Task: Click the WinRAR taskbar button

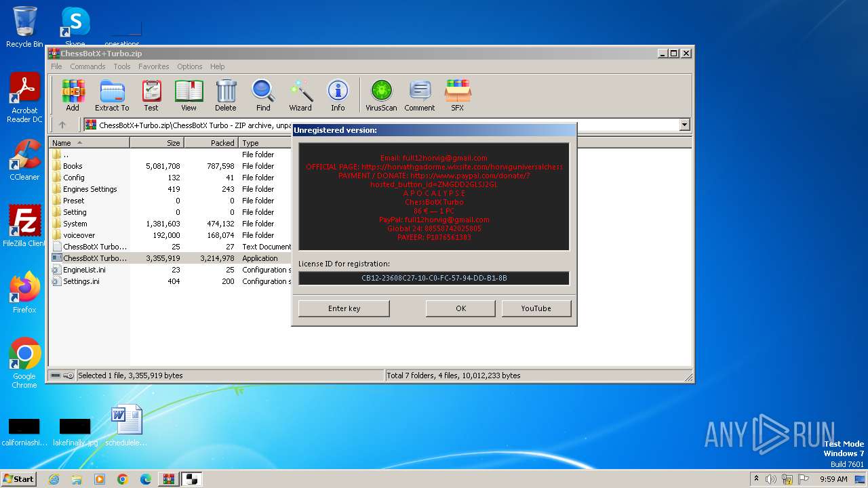Action: pos(169,479)
